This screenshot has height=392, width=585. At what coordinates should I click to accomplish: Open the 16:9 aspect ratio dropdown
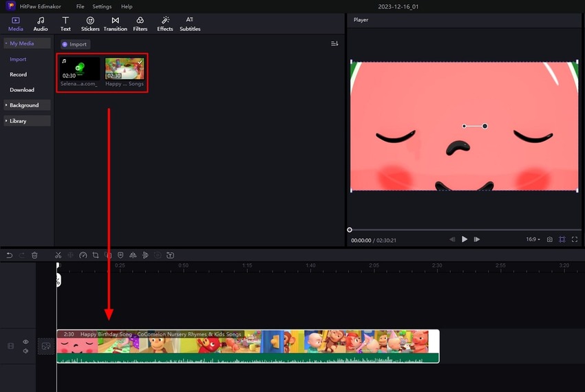[x=533, y=239]
